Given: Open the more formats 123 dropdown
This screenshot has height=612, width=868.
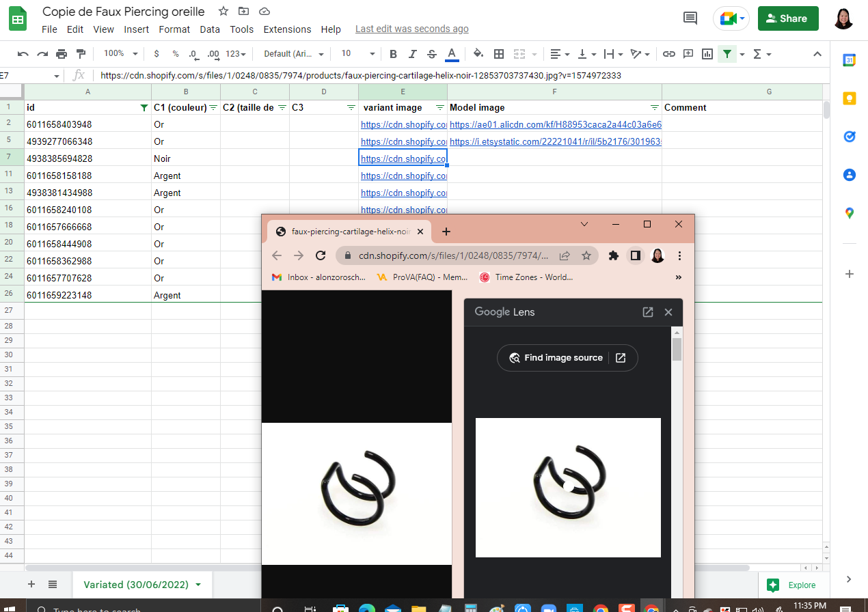Looking at the screenshot, I should pos(236,54).
